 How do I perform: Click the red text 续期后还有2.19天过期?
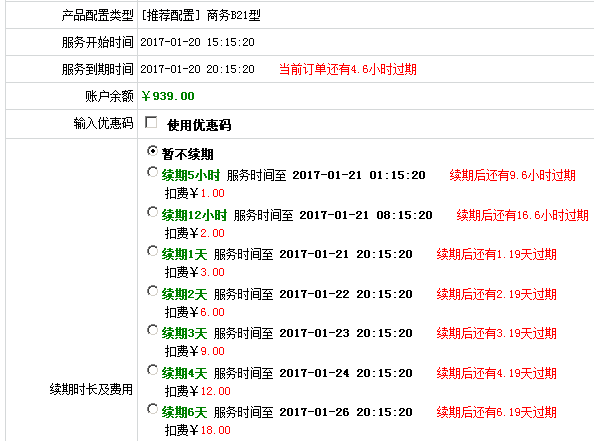point(497,294)
